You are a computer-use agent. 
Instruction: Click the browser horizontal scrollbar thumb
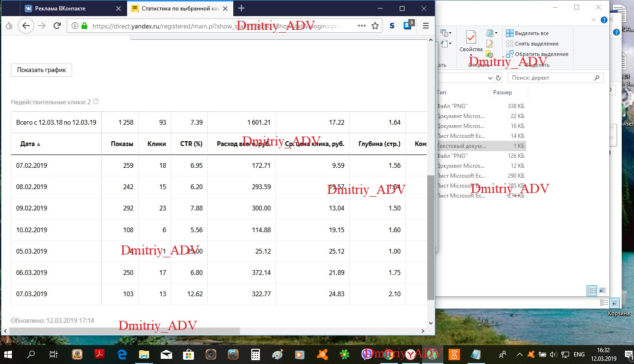(x=124, y=331)
